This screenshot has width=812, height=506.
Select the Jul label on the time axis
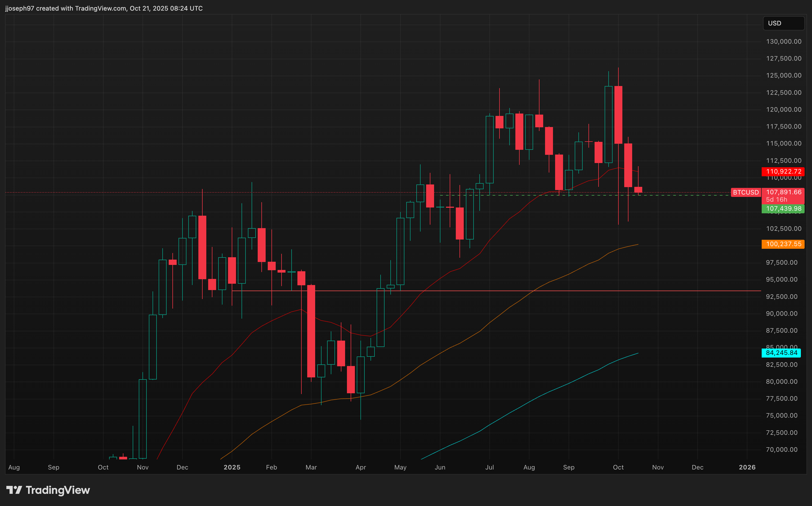pyautogui.click(x=489, y=467)
